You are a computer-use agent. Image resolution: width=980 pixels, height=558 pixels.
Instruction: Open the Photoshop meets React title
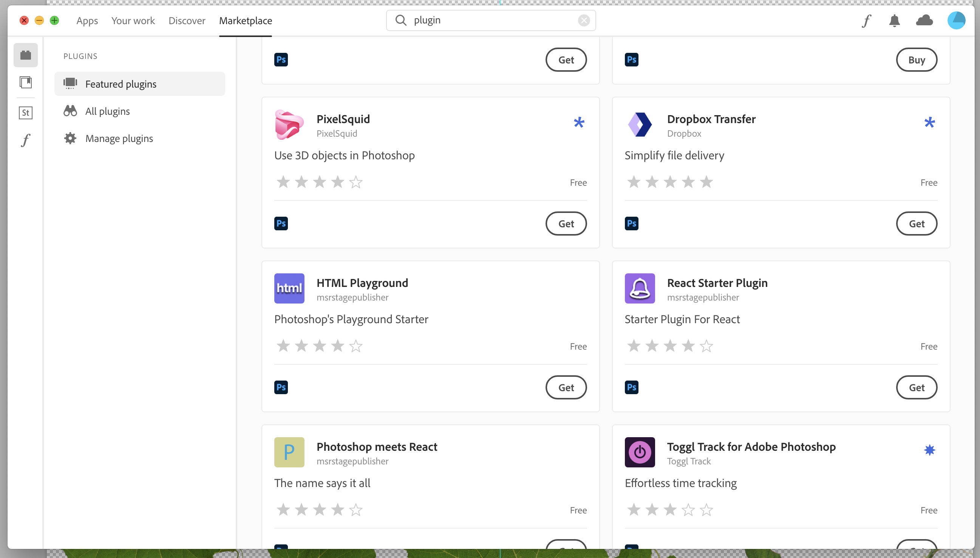[377, 447]
